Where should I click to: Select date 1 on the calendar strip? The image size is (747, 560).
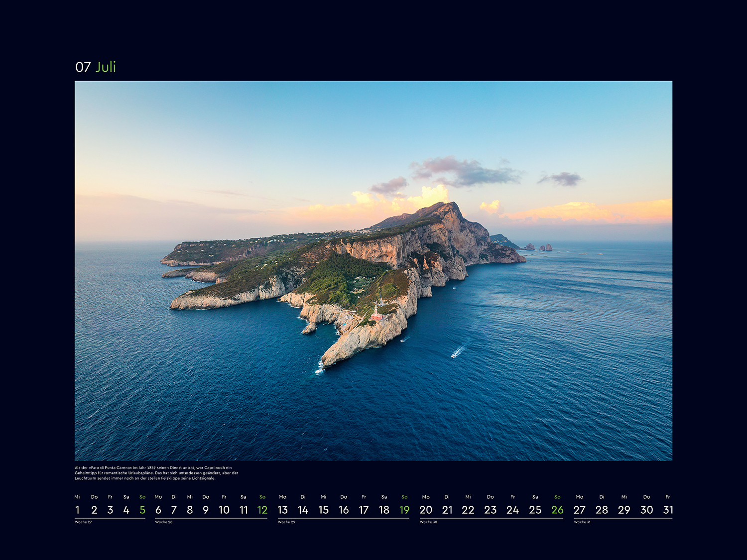point(77,510)
